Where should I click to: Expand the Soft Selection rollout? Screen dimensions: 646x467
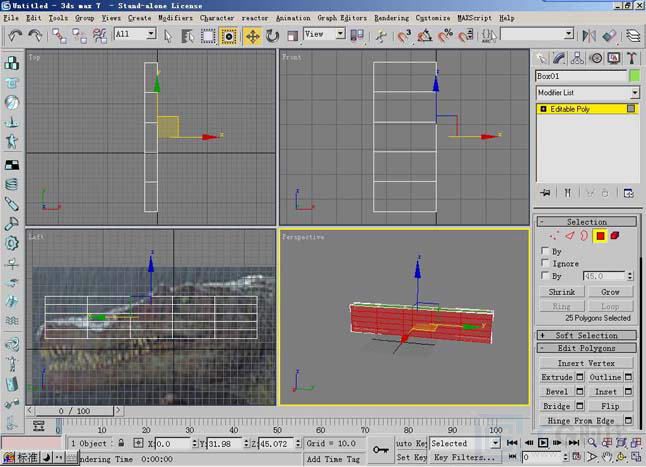pyautogui.click(x=586, y=335)
